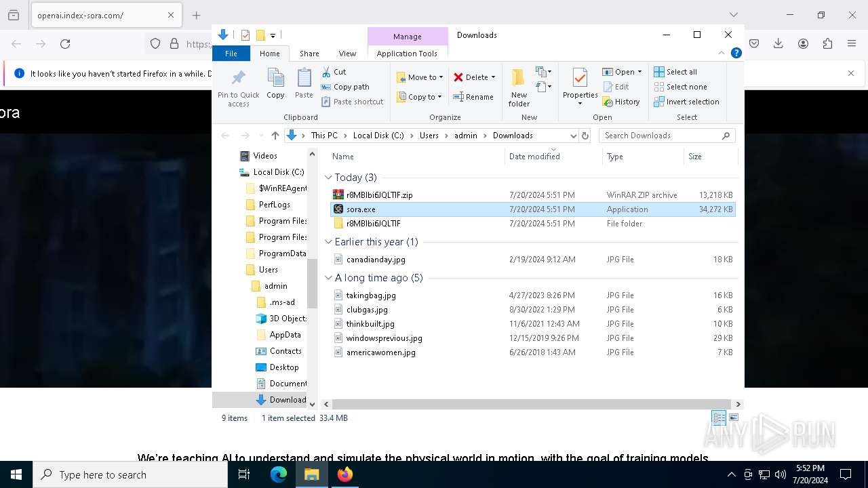The image size is (868, 488).
Task: Open Firefox extensions panel
Action: pyautogui.click(x=827, y=43)
